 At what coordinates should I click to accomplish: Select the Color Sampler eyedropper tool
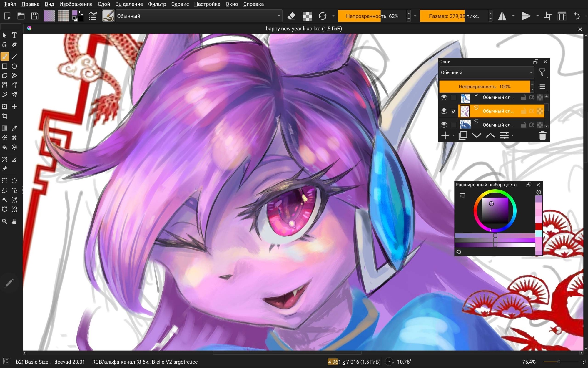point(14,128)
